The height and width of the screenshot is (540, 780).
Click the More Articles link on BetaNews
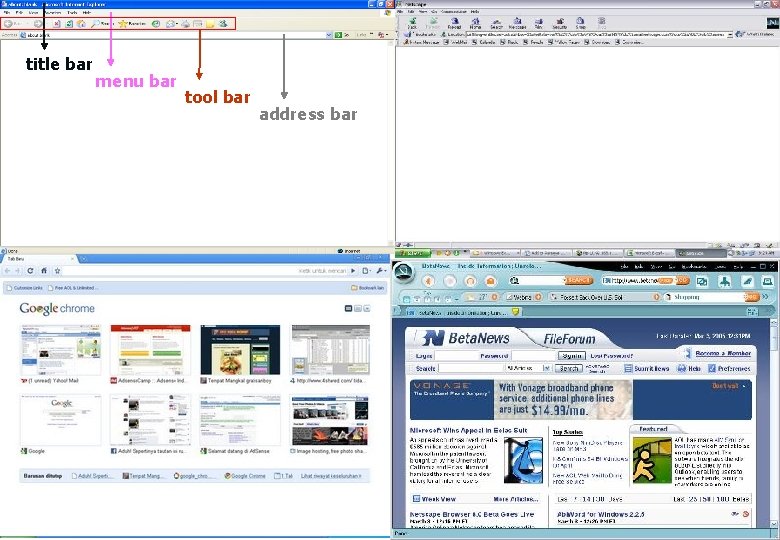(x=516, y=499)
